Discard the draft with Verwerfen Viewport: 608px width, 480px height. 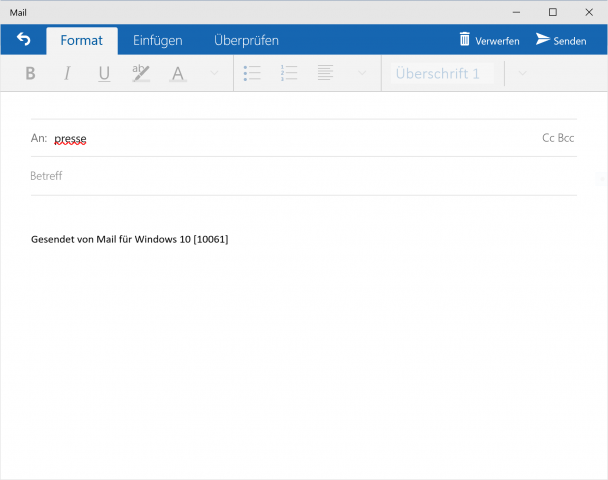[x=489, y=40]
